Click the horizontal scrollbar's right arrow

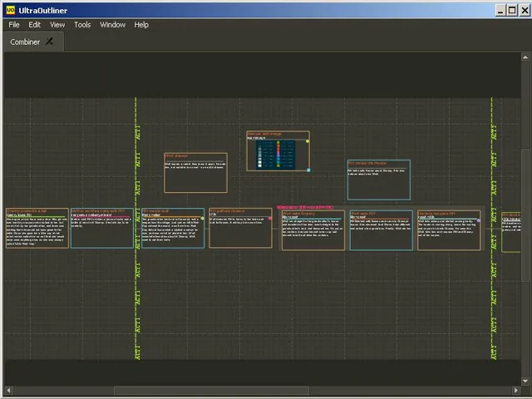click(516, 390)
